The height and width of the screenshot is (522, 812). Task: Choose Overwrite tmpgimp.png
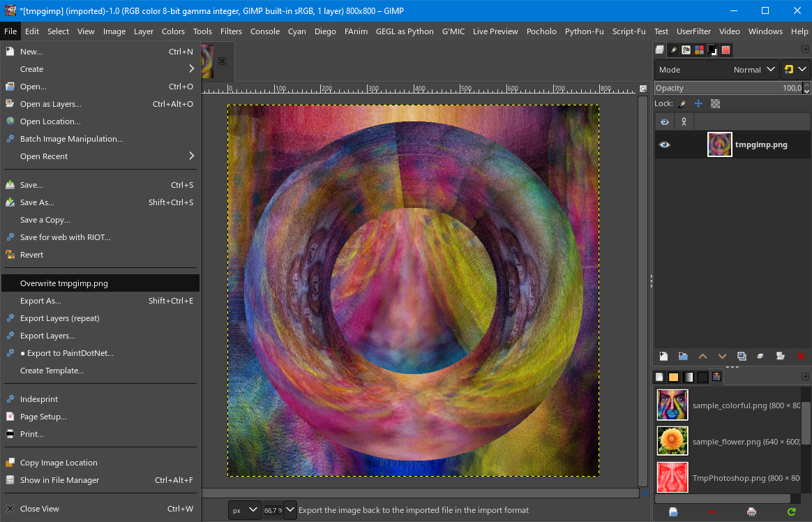pos(100,283)
